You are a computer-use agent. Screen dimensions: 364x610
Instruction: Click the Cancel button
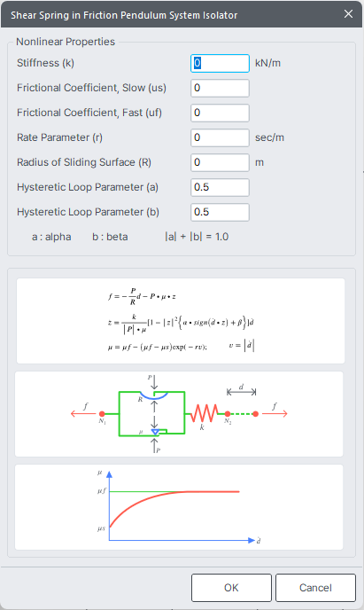point(315,588)
